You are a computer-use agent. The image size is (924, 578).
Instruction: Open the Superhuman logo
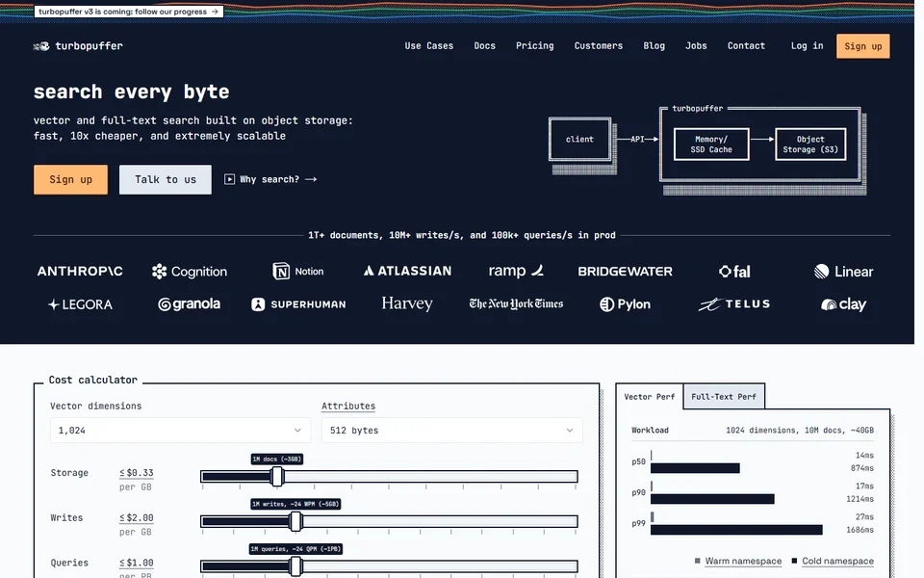[298, 304]
